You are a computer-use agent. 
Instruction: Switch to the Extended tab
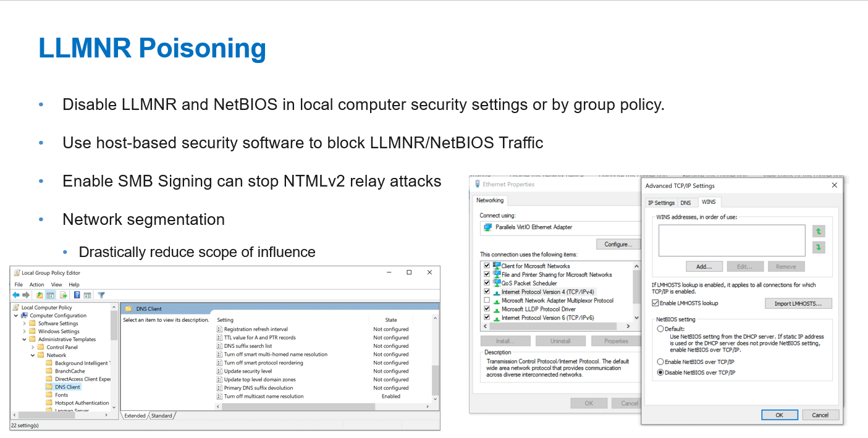[x=135, y=416]
